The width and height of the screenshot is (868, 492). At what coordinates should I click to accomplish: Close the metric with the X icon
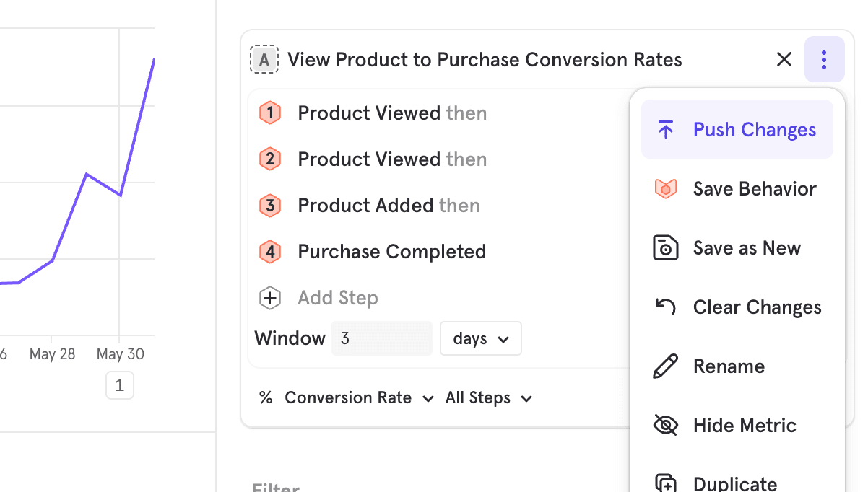(784, 60)
